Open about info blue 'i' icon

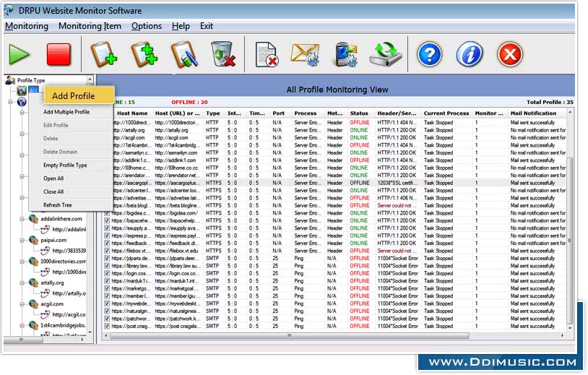(x=469, y=54)
